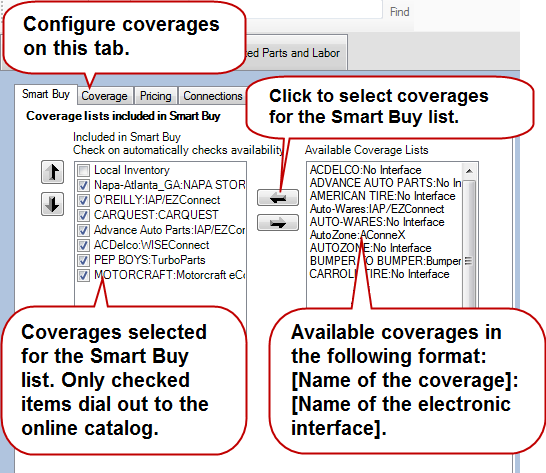Toggle CARQUEST:CARQUEST checkbox
This screenshot has width=546, height=473.
(84, 215)
